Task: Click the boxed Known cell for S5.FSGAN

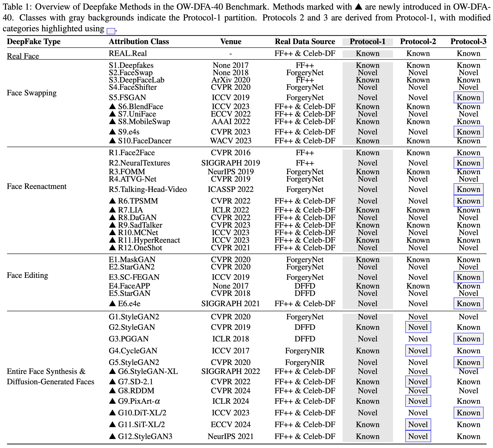Action: 468,98
